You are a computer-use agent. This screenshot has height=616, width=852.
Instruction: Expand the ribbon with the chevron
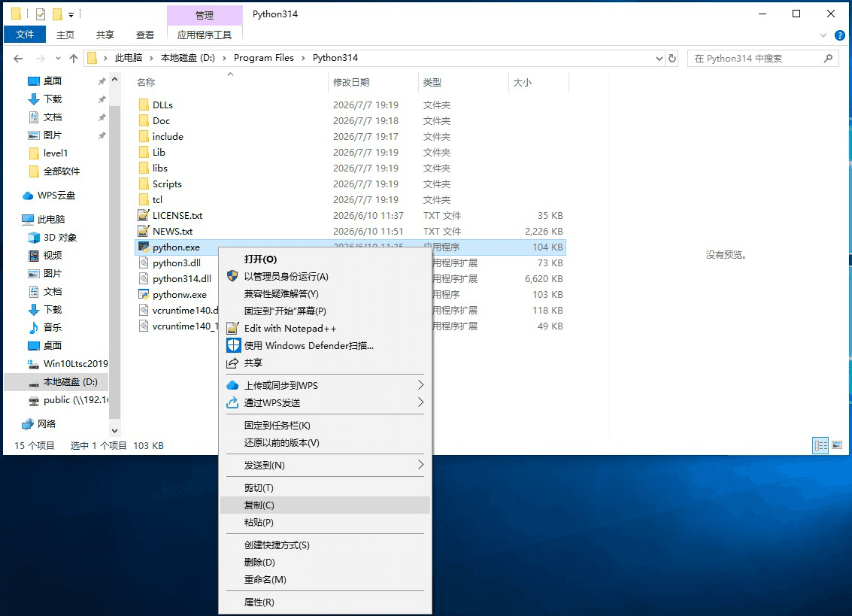pyautogui.click(x=823, y=35)
